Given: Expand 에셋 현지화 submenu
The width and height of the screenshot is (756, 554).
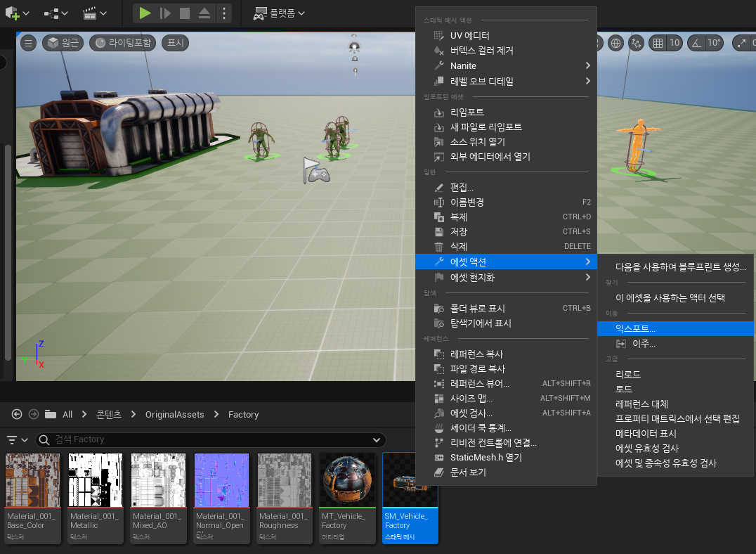Looking at the screenshot, I should click(507, 278).
